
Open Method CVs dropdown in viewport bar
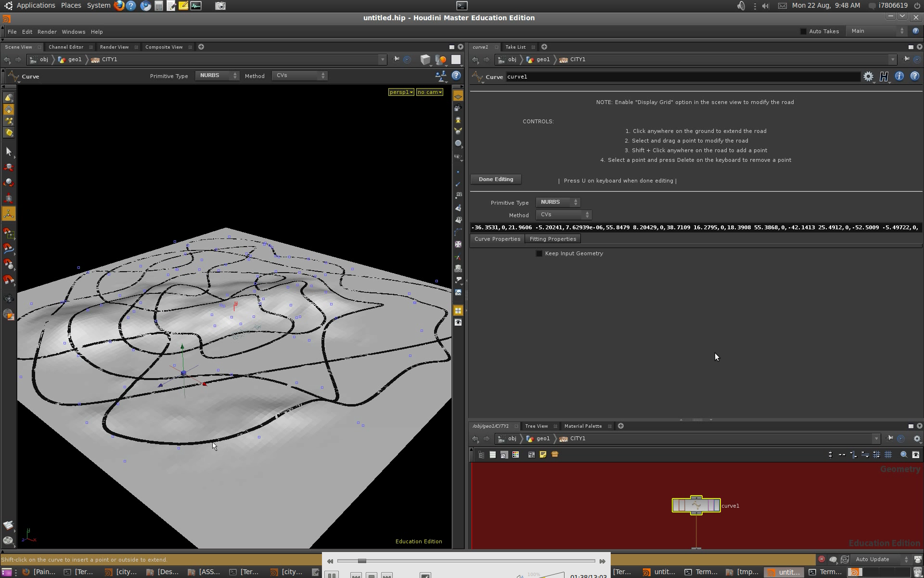[299, 76]
